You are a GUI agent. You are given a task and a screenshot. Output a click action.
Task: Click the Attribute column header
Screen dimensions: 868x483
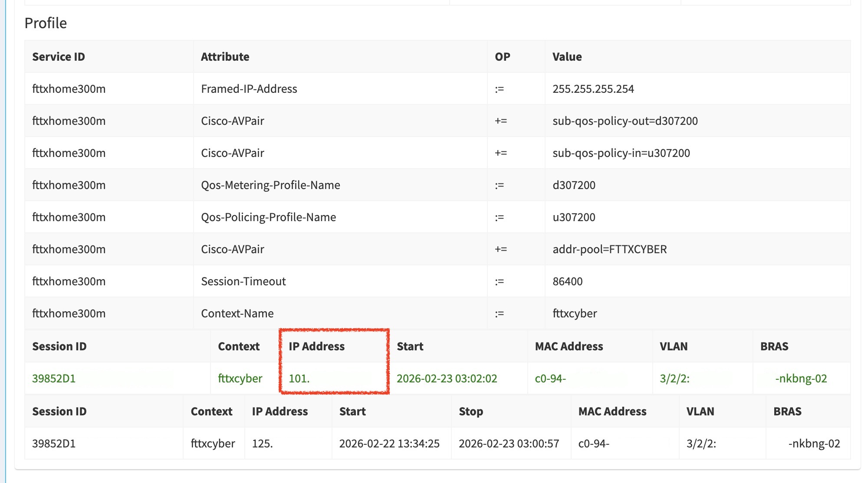pyautogui.click(x=225, y=56)
